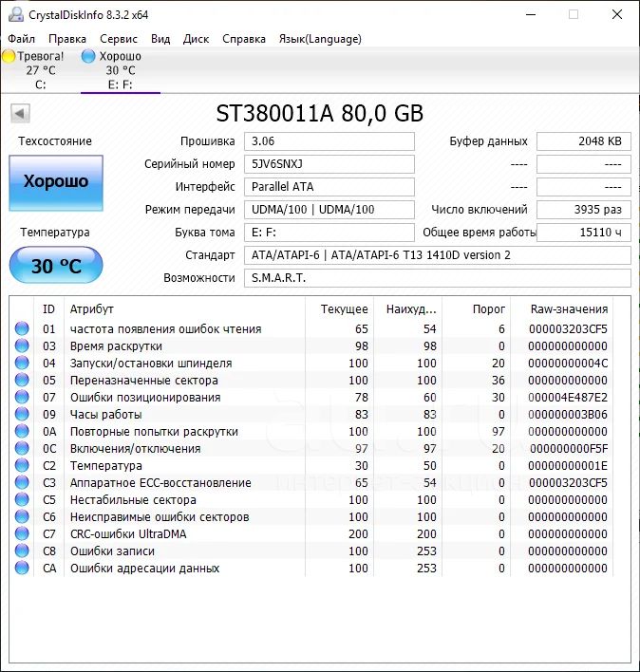
Task: Select the row Переназначенные сектора
Action: [311, 381]
